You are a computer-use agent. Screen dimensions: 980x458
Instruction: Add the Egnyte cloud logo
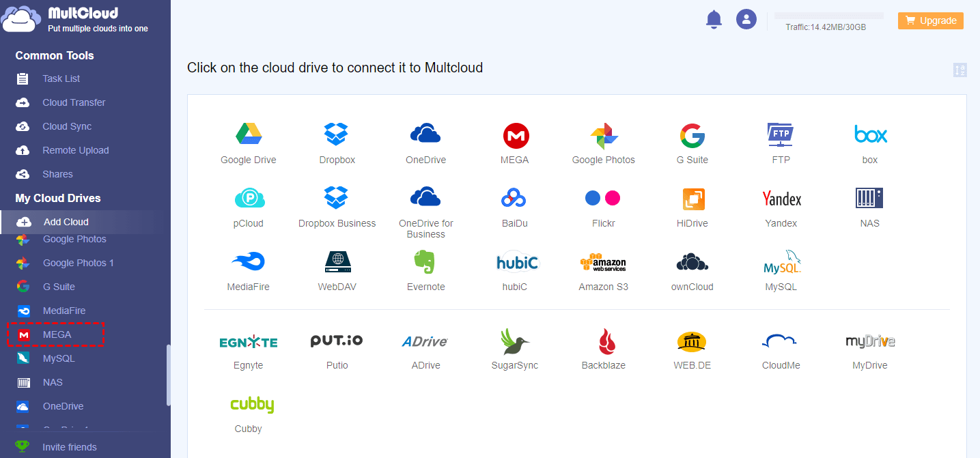[249, 342]
